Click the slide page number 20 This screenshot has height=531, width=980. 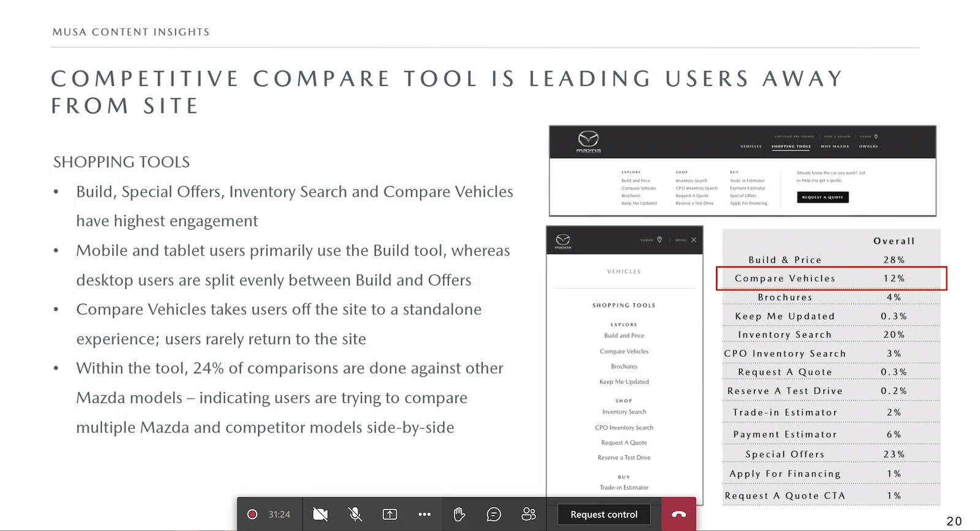954,521
